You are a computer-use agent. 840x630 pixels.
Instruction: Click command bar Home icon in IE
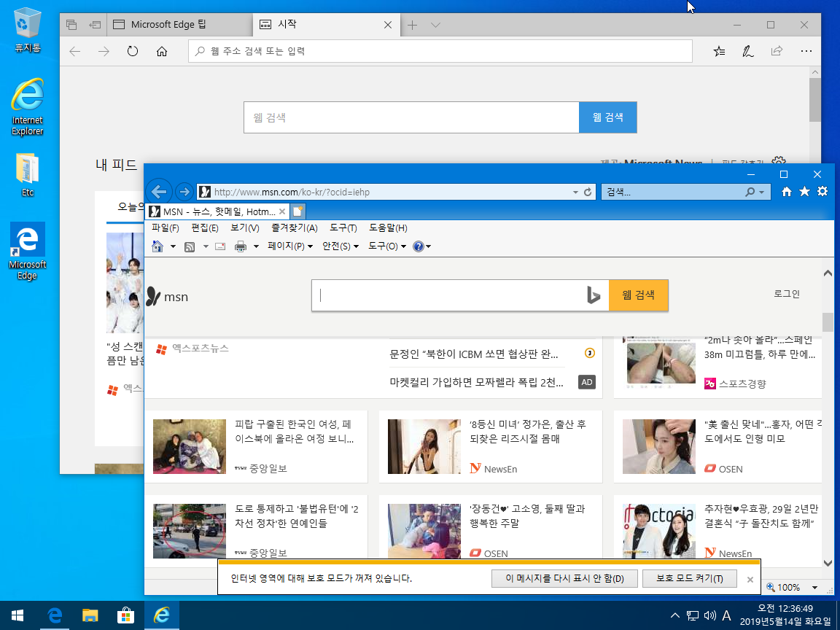[x=157, y=246]
